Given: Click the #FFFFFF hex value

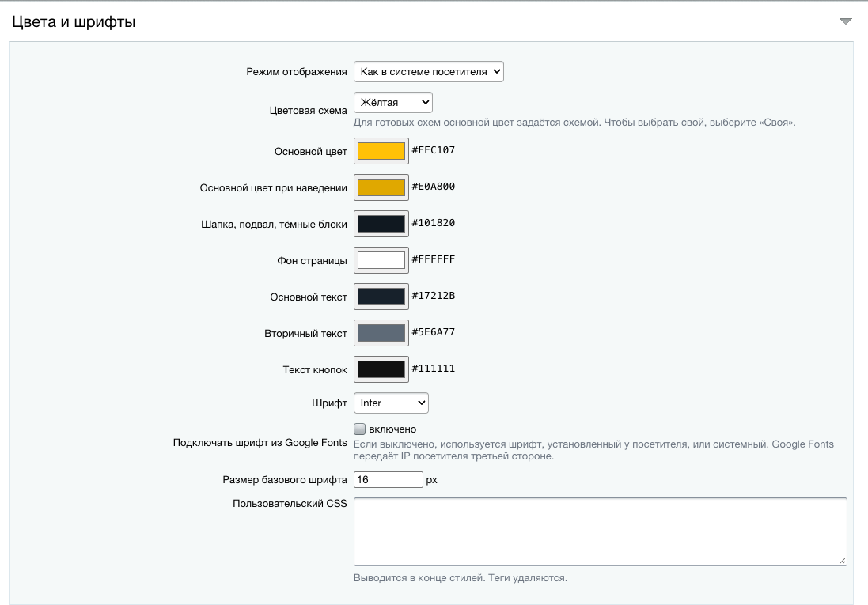Looking at the screenshot, I should click(x=434, y=259).
